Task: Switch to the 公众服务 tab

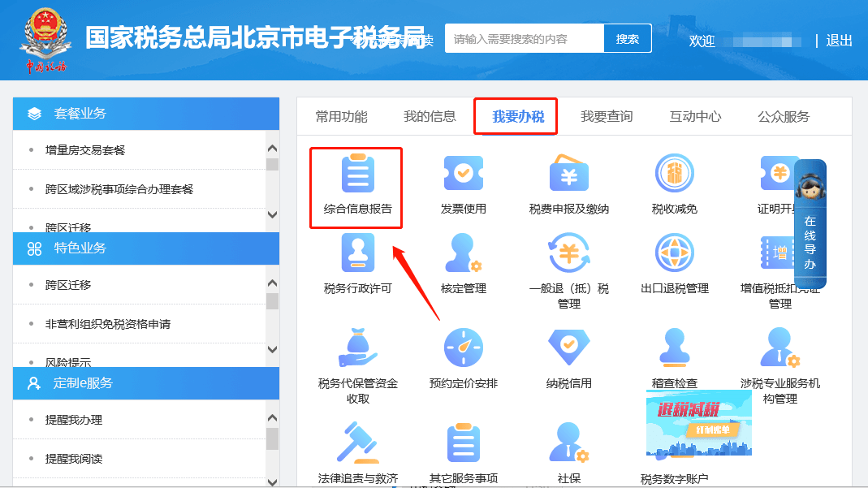Action: 784,116
